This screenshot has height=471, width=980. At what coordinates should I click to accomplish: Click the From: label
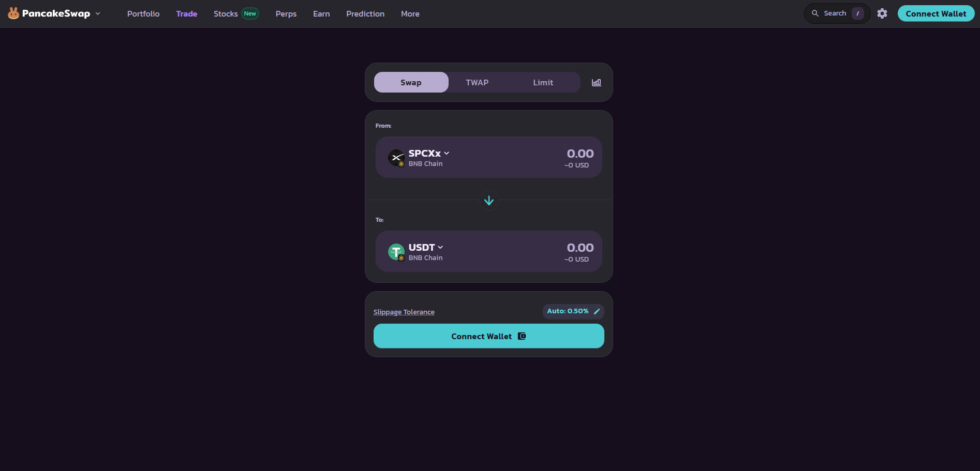(x=383, y=126)
